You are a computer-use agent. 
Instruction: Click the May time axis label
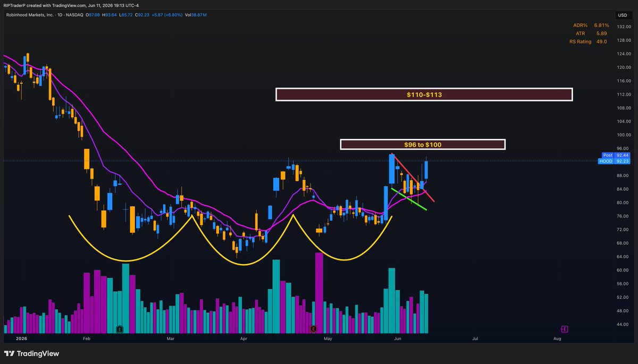[x=328, y=338]
